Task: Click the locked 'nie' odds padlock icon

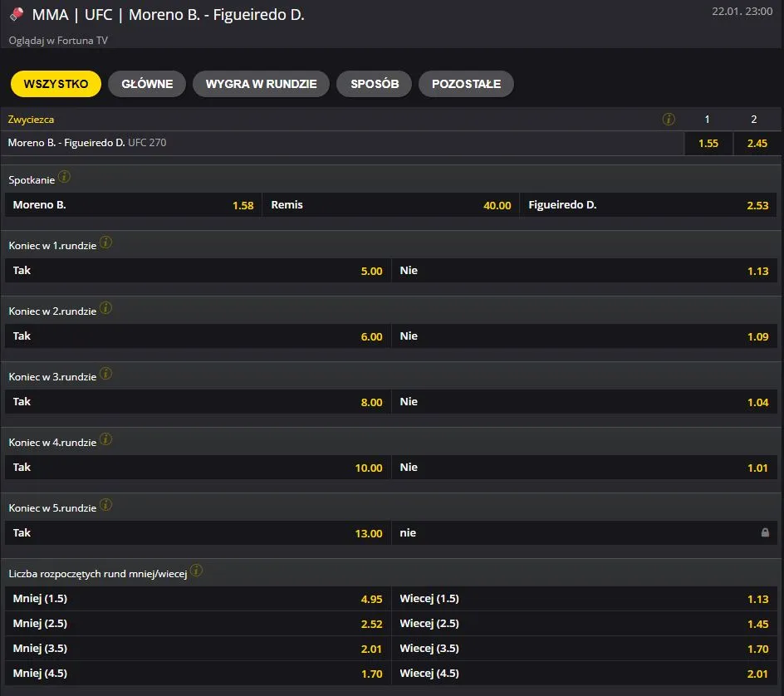Action: pos(765,532)
